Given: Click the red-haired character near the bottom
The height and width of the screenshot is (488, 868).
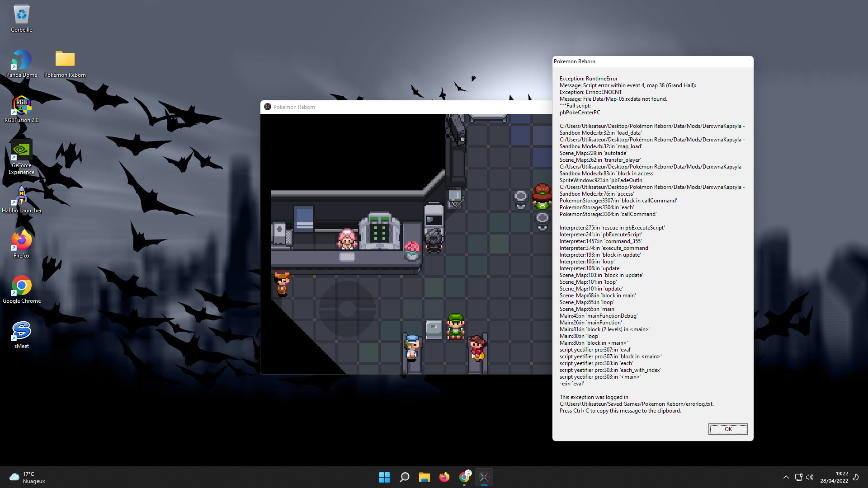Looking at the screenshot, I should (477, 348).
